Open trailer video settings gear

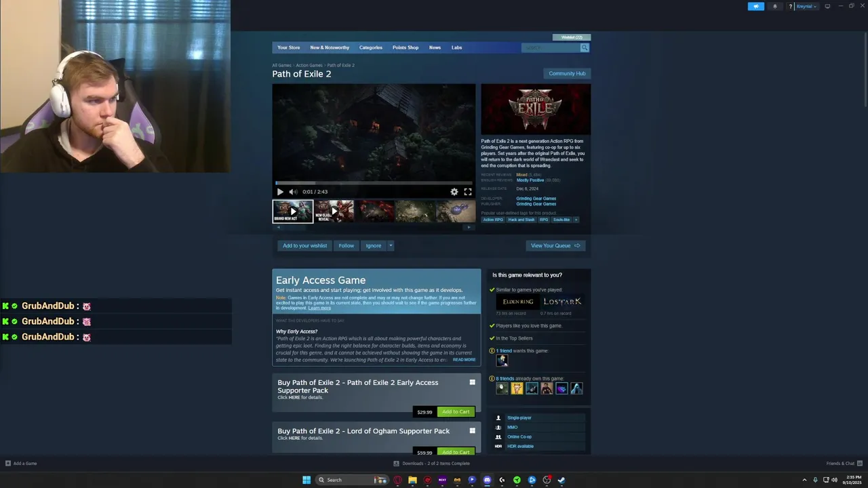(454, 192)
